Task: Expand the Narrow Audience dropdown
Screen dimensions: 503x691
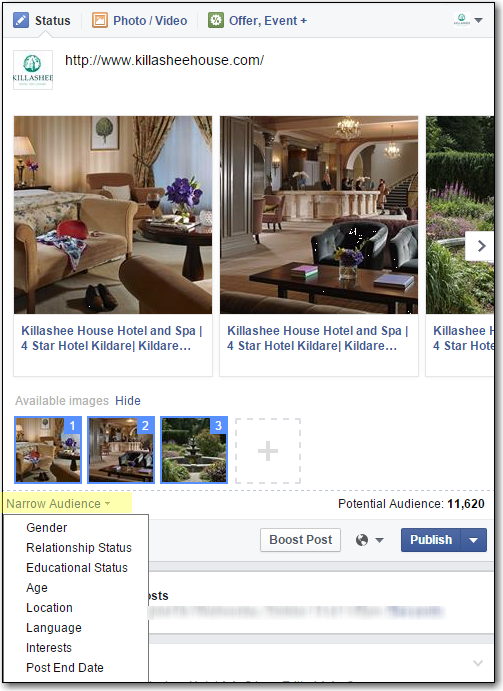Action: 58,504
